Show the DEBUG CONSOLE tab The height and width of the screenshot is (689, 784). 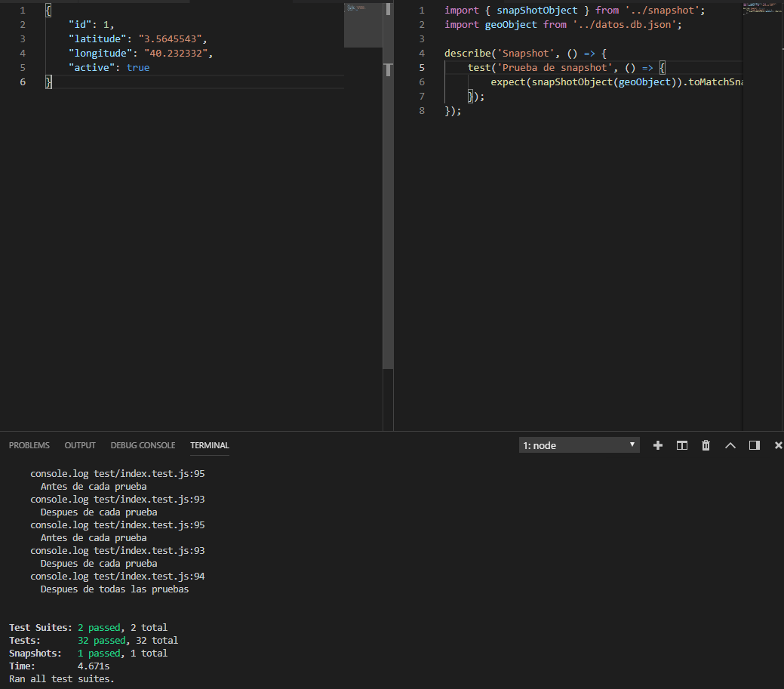(x=143, y=445)
